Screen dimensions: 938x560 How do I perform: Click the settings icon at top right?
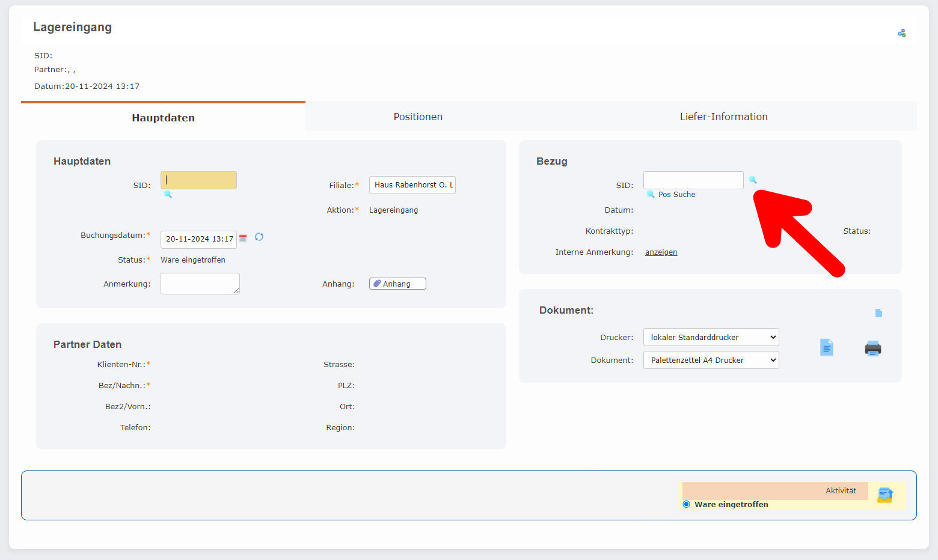901,33
